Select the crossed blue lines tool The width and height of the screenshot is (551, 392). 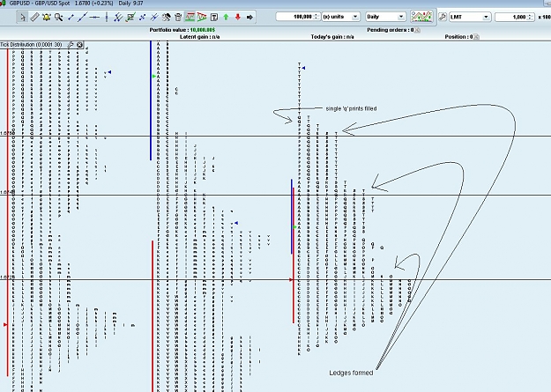[x=154, y=17]
